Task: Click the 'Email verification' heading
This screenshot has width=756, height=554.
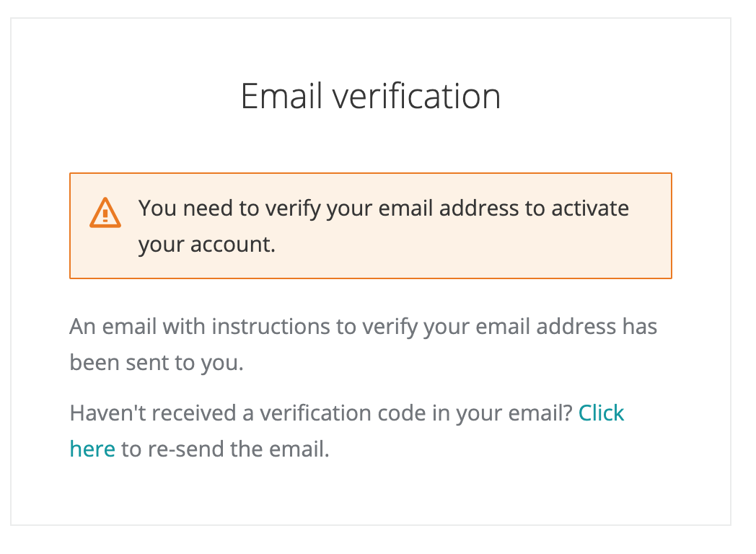Action: click(370, 97)
